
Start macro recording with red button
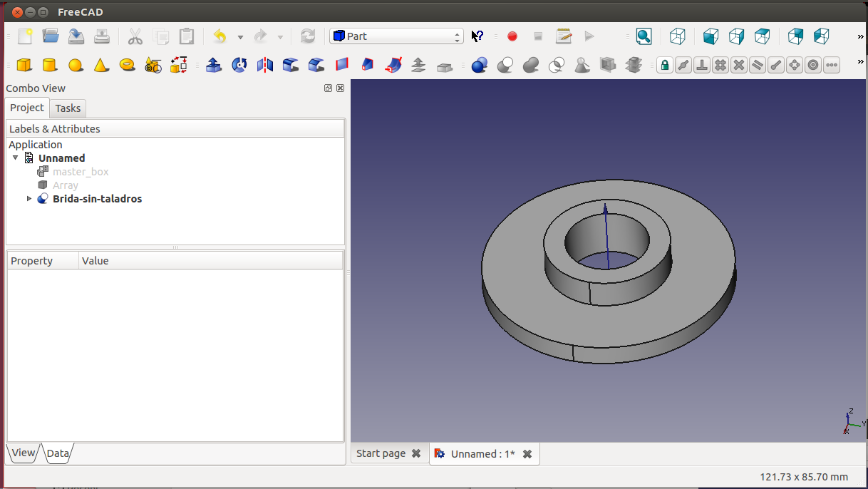(x=512, y=36)
